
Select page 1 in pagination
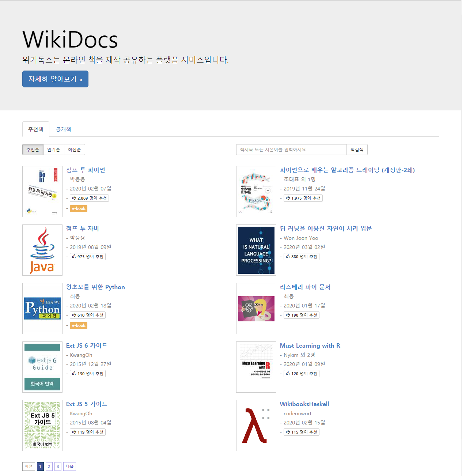40,466
